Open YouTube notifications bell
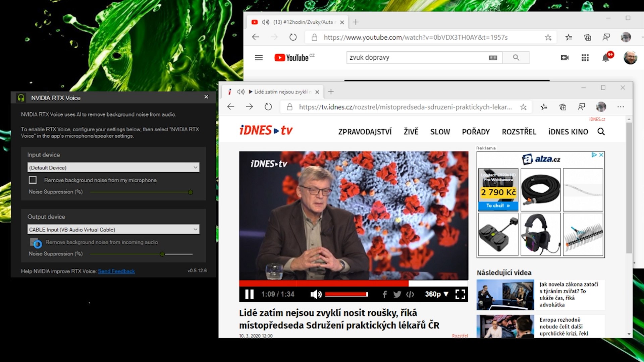 pyautogui.click(x=606, y=58)
